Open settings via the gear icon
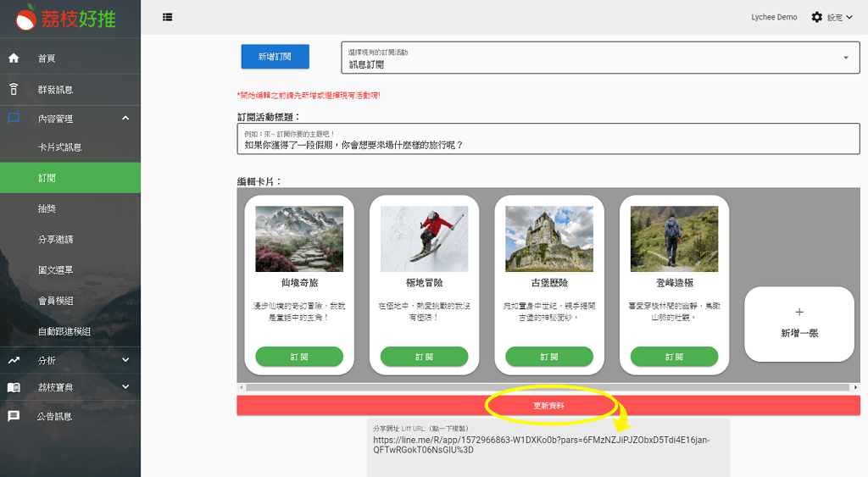 tap(817, 17)
